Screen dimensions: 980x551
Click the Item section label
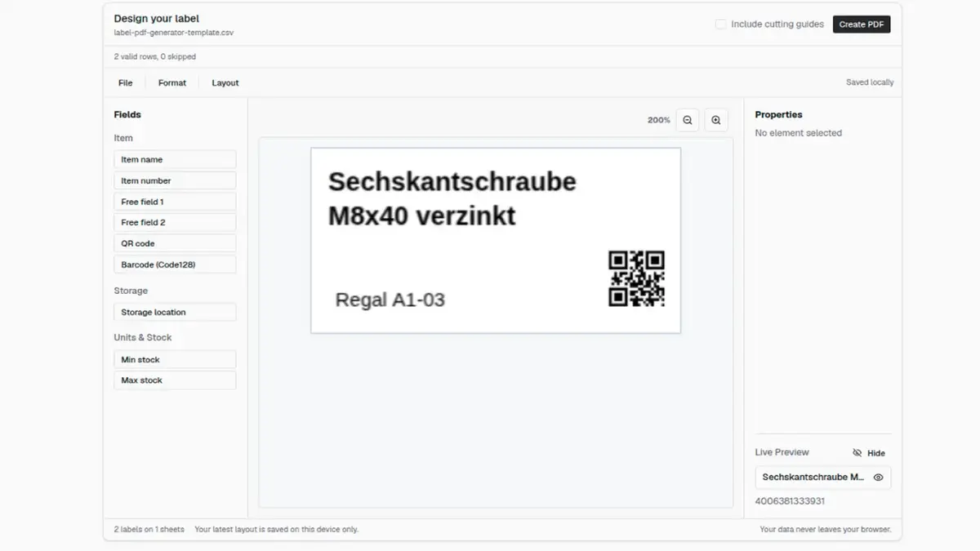pos(123,138)
